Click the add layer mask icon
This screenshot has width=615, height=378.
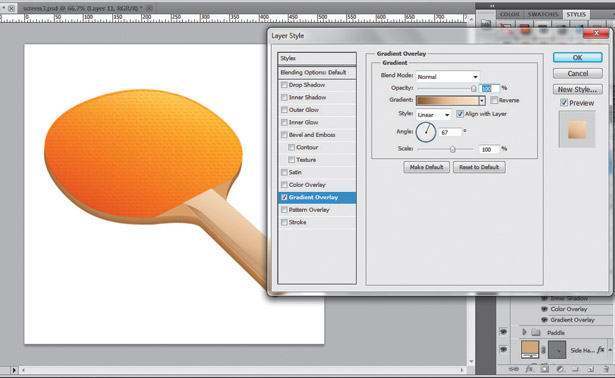pyautogui.click(x=545, y=369)
